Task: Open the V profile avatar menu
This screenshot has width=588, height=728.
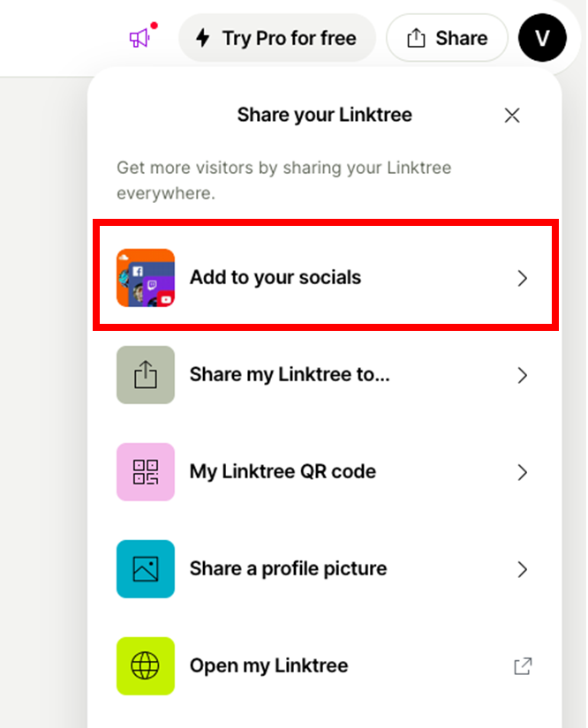Action: coord(542,38)
